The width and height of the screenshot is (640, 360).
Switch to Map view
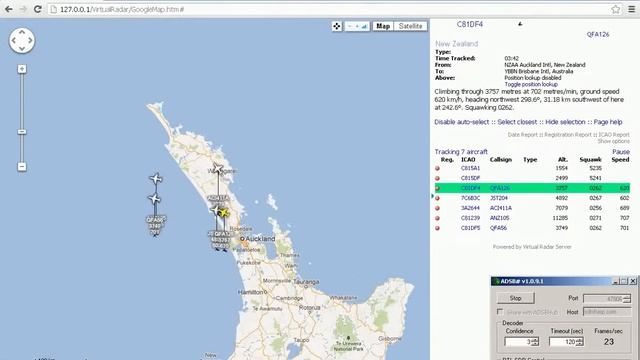tap(383, 26)
